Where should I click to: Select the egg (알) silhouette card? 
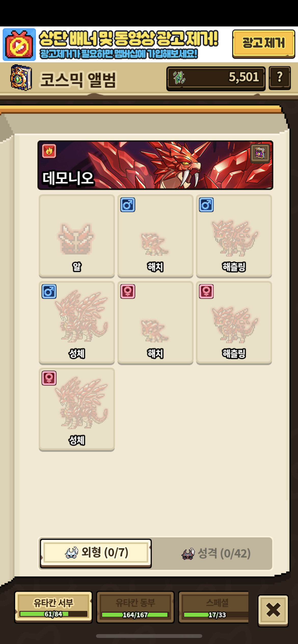point(77,236)
